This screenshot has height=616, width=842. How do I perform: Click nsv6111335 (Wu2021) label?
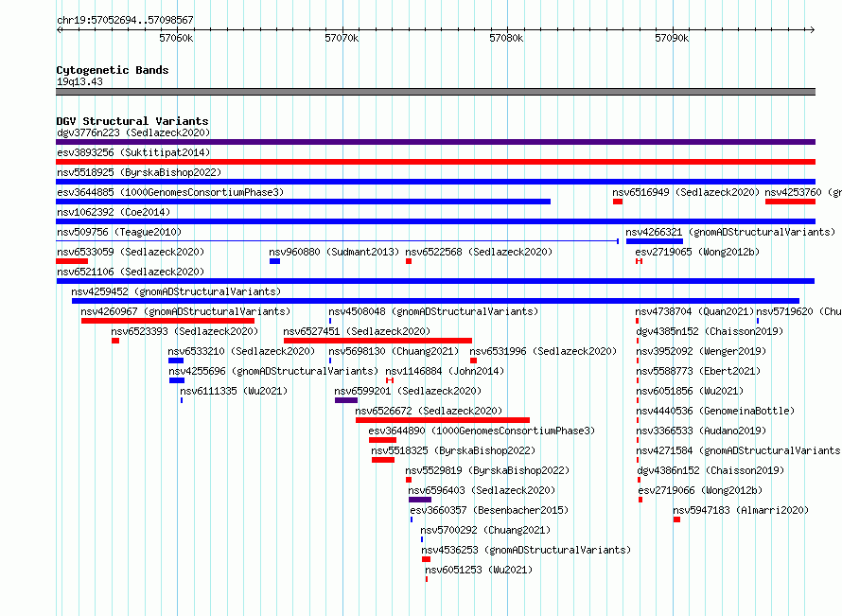pyautogui.click(x=234, y=391)
